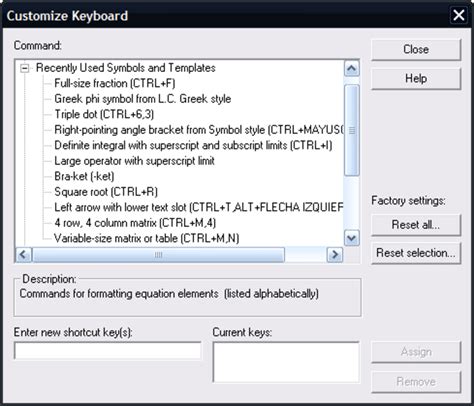
Task: Choose Square root (CTRL+R) command
Action: click(106, 192)
